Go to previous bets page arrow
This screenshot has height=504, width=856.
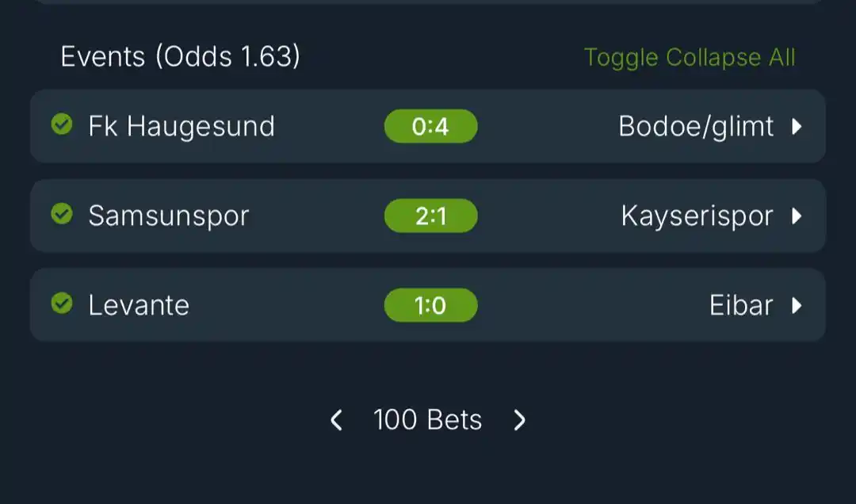coord(337,420)
